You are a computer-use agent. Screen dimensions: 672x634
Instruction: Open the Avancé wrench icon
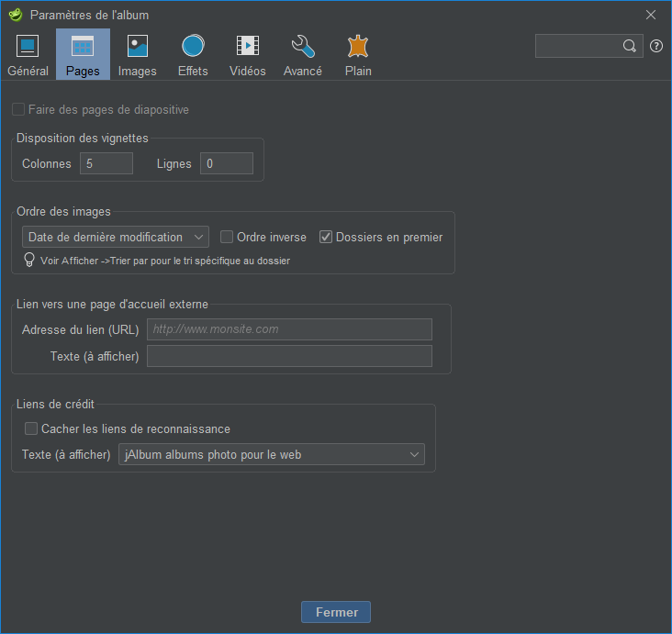point(303,46)
